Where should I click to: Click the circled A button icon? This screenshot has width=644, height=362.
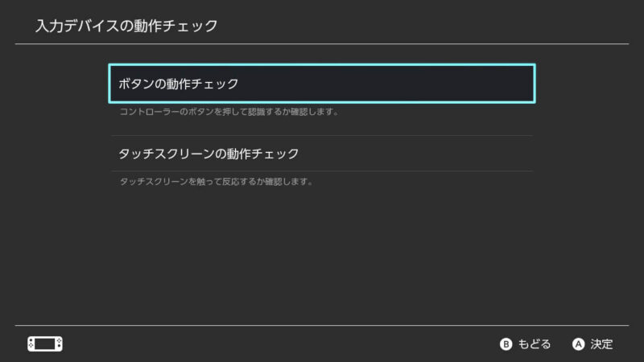click(578, 344)
